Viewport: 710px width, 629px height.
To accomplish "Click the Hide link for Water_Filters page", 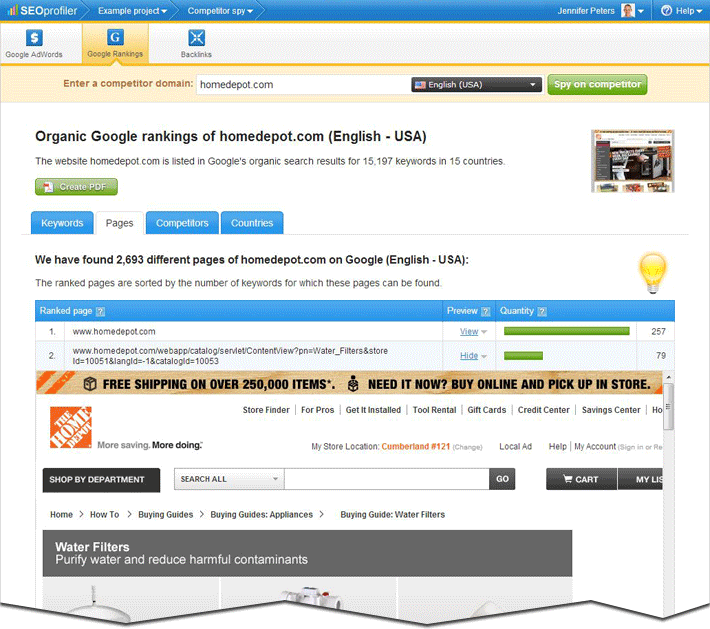I will 469,356.
